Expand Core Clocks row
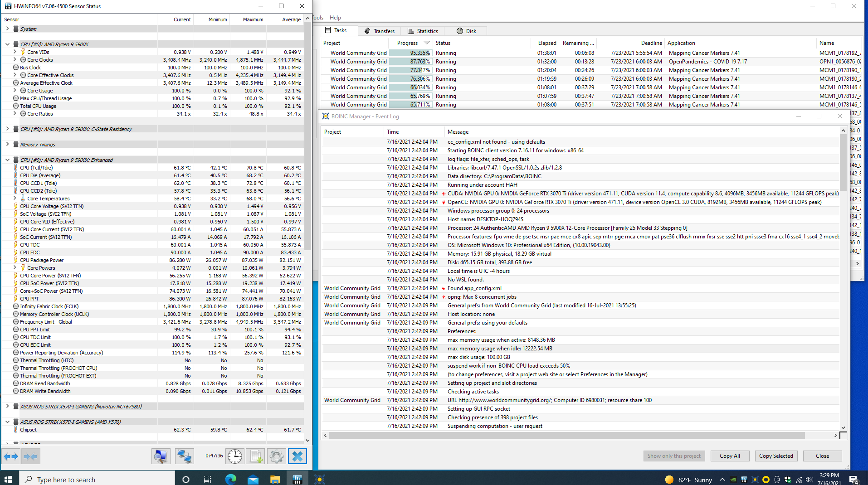Screen dimensions: 868x485 (15, 59)
